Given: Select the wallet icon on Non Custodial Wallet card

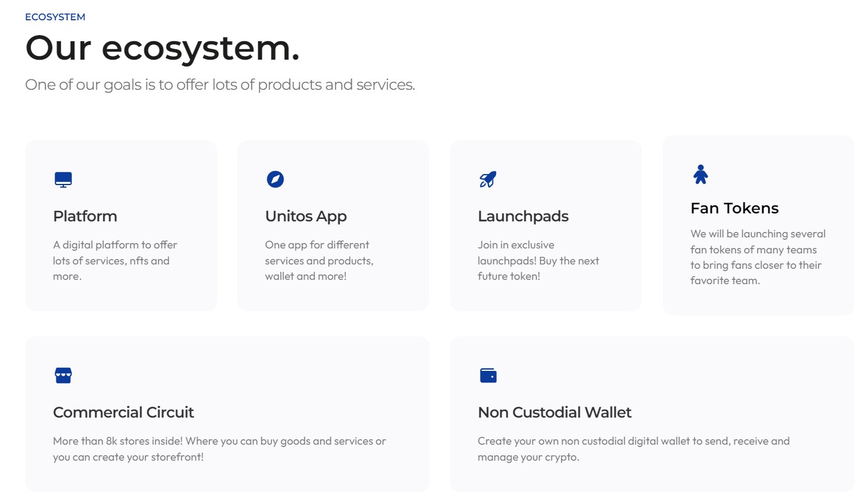Looking at the screenshot, I should point(487,375).
